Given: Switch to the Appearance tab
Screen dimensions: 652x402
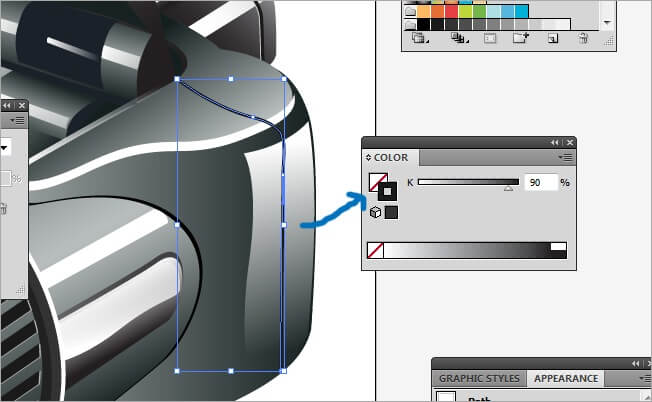Looking at the screenshot, I should 566,379.
